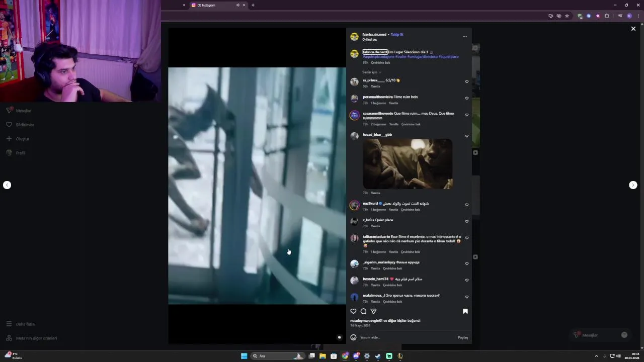Open the #trailer hashtag
Image resolution: width=644 pixels, height=362 pixels.
click(400, 57)
